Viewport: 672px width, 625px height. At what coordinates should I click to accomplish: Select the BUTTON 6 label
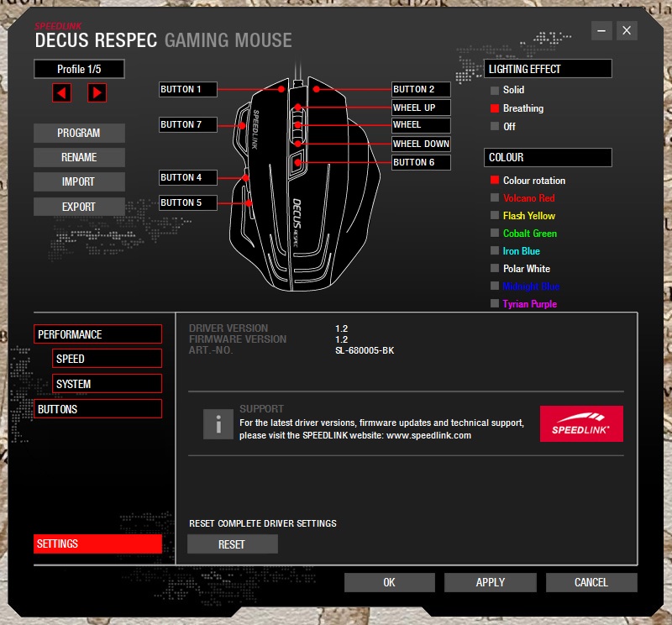coord(421,162)
